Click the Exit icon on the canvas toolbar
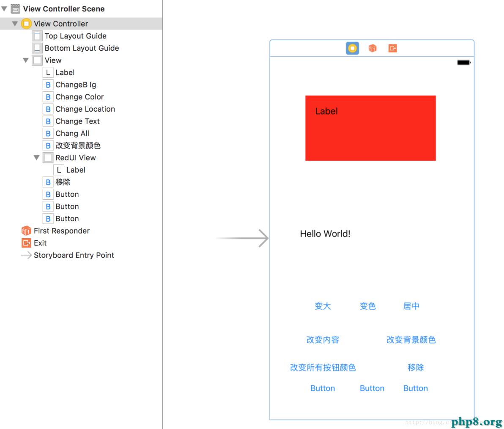The image size is (504, 429). click(x=392, y=48)
